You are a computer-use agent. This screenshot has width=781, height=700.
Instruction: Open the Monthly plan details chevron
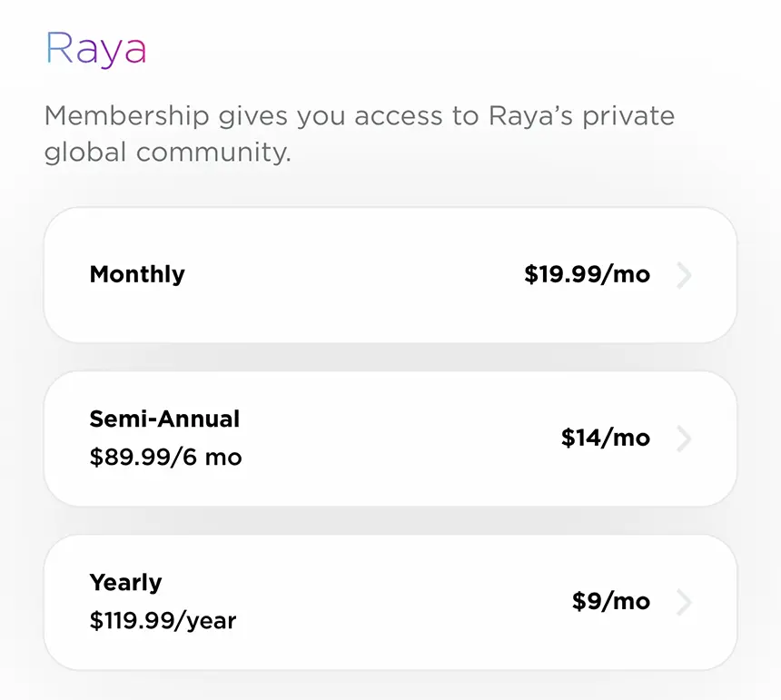click(685, 275)
